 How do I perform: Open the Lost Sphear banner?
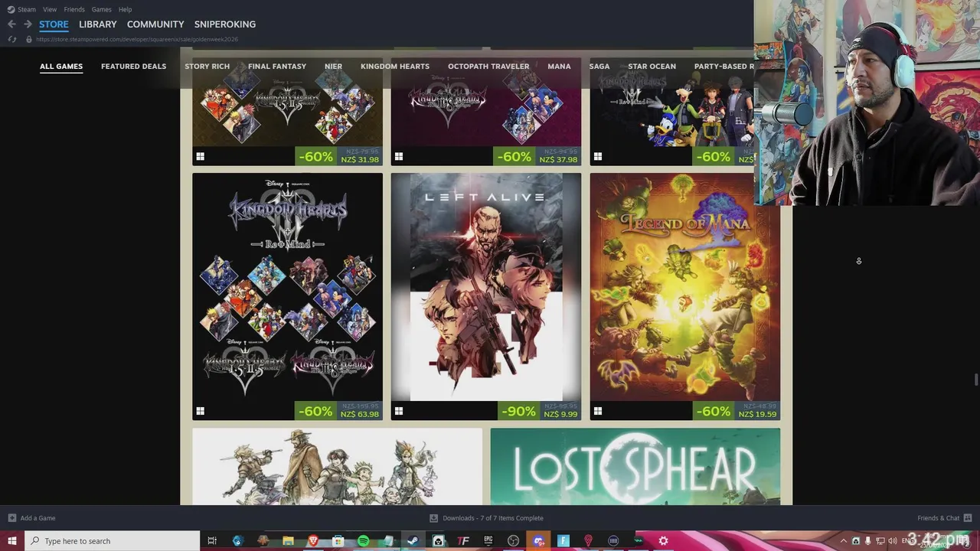[x=635, y=466]
